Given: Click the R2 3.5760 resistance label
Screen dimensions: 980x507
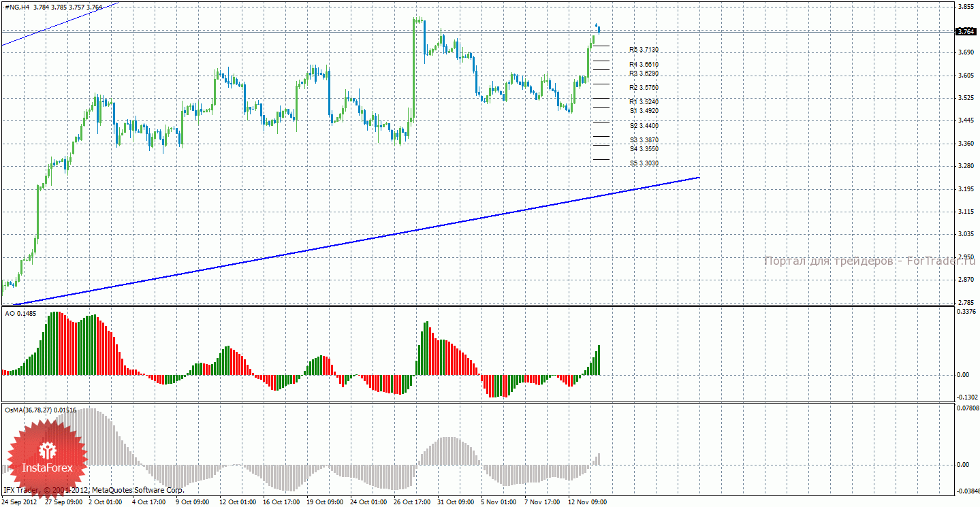Looking at the screenshot, I should click(644, 88).
